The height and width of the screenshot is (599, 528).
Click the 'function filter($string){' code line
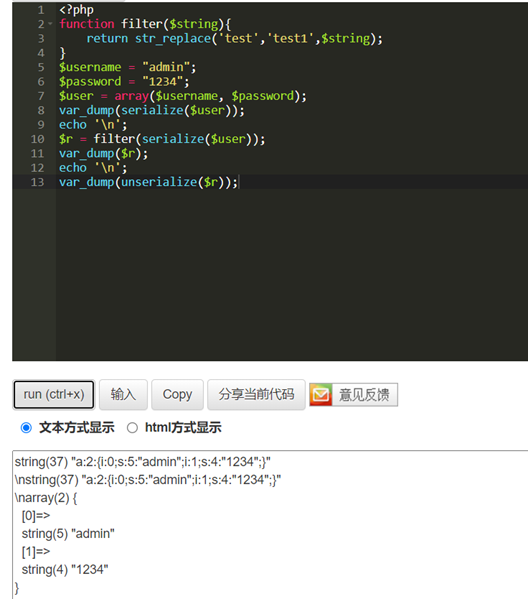tap(145, 24)
